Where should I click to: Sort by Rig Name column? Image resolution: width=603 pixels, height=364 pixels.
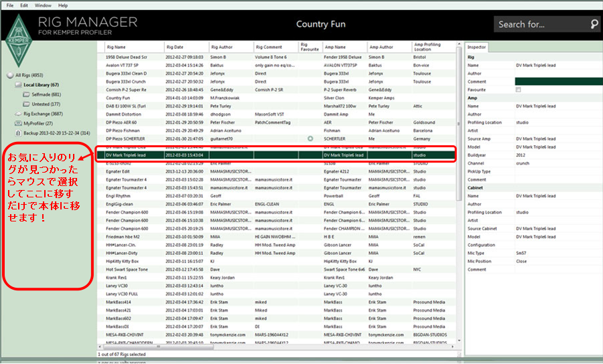135,47
